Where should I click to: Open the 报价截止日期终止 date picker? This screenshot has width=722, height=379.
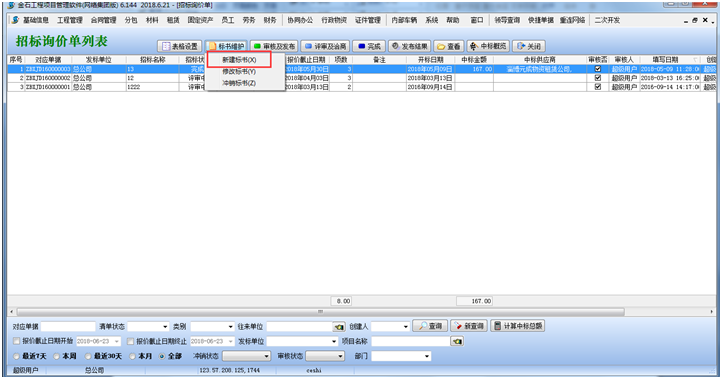point(231,341)
